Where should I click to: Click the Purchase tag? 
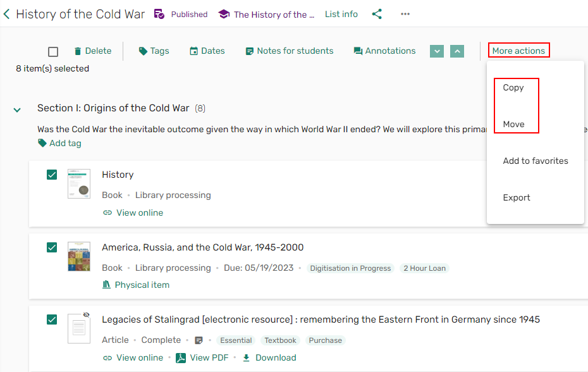pyautogui.click(x=325, y=340)
